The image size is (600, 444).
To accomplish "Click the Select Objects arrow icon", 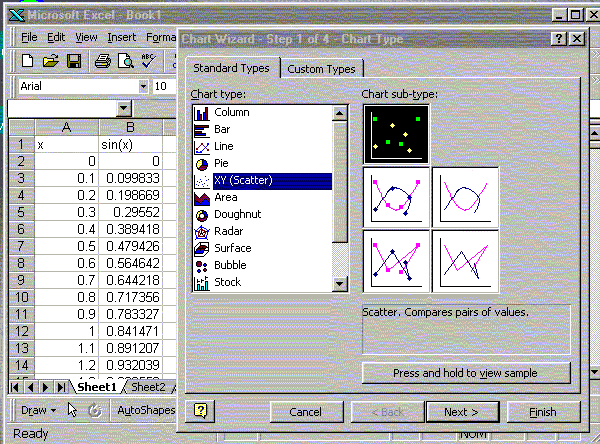I will point(72,410).
